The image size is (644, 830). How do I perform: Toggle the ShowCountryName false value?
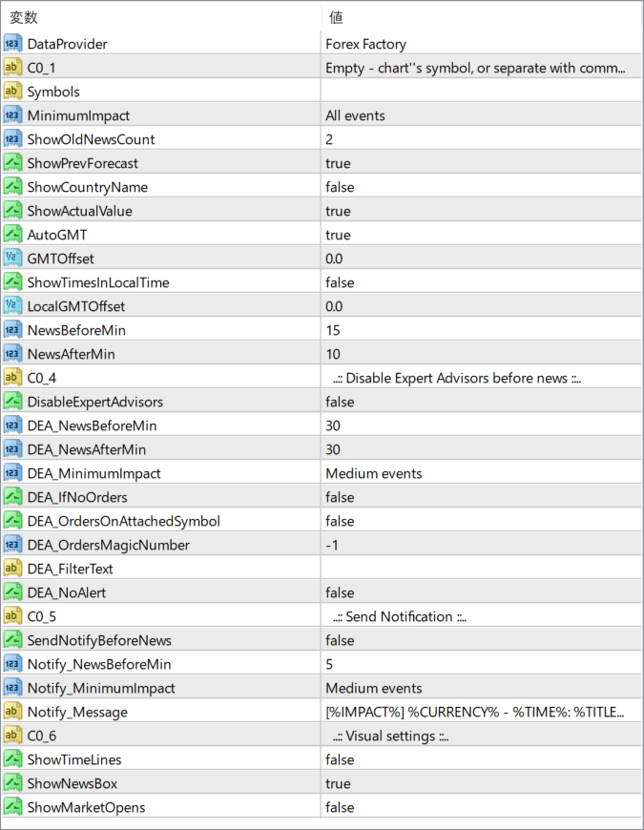[340, 187]
